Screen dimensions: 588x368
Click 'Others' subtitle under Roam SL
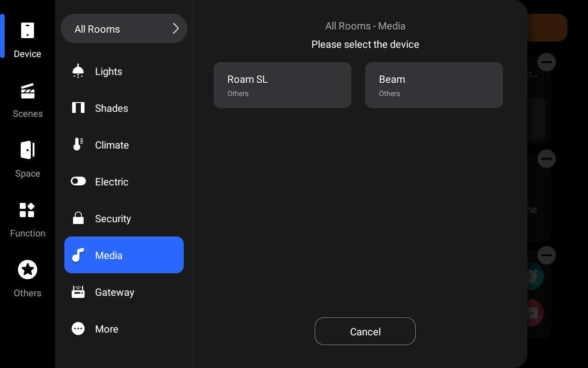pos(238,93)
